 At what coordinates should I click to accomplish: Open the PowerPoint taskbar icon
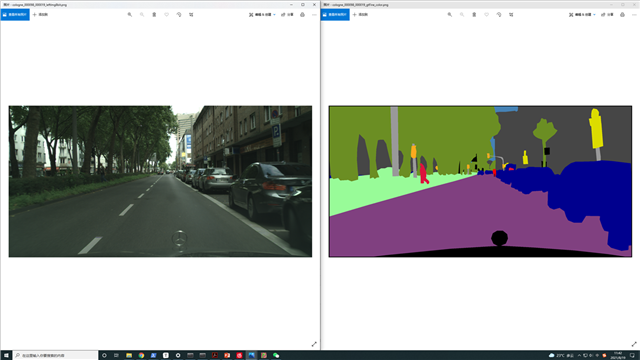tap(227, 356)
